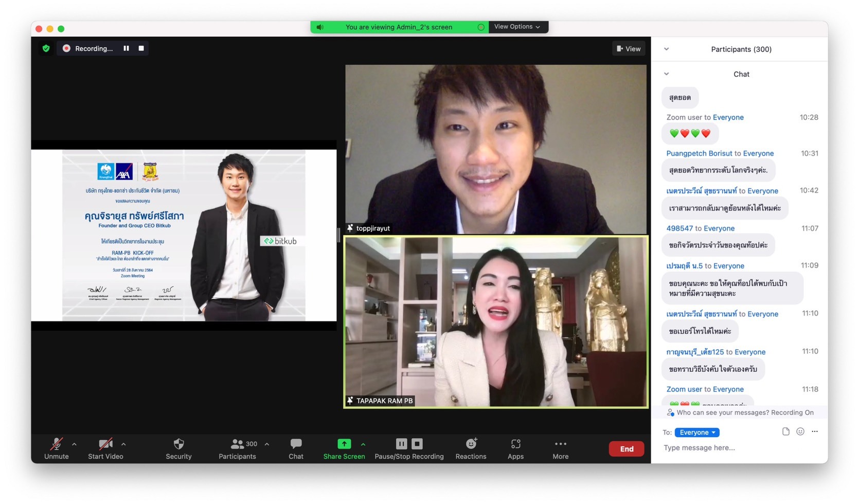The image size is (859, 504).
Task: Start the camera video
Action: click(x=105, y=448)
